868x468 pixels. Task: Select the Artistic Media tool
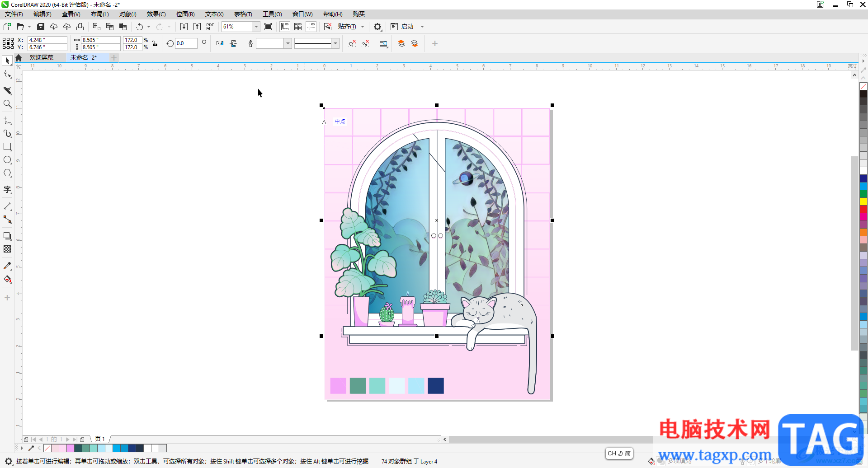[7, 134]
